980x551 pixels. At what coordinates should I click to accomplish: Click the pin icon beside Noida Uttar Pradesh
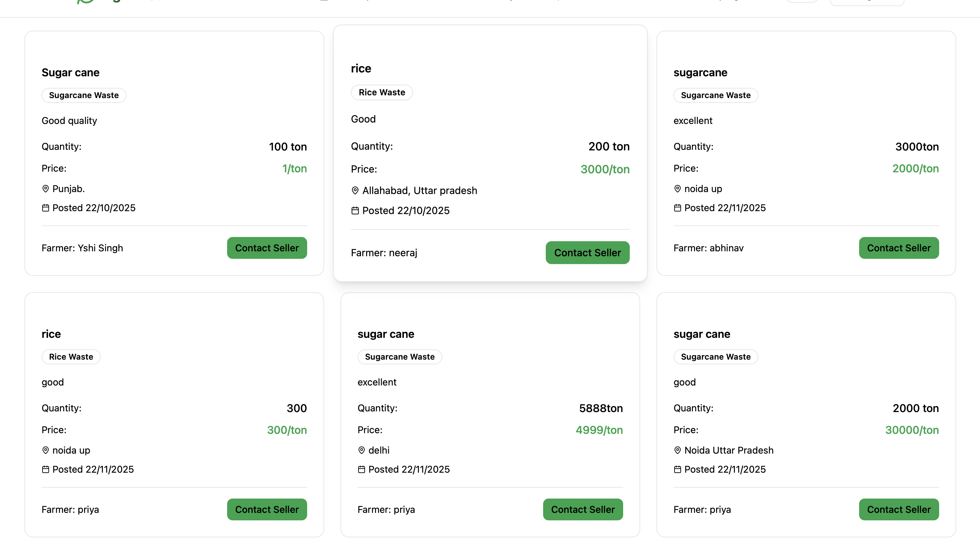tap(678, 450)
